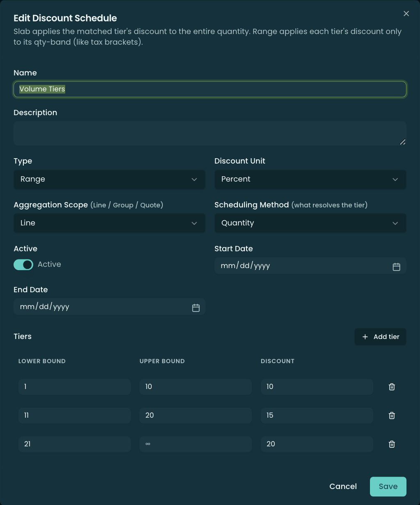Open the Discount Unit dropdown
The image size is (420, 505).
coord(310,180)
